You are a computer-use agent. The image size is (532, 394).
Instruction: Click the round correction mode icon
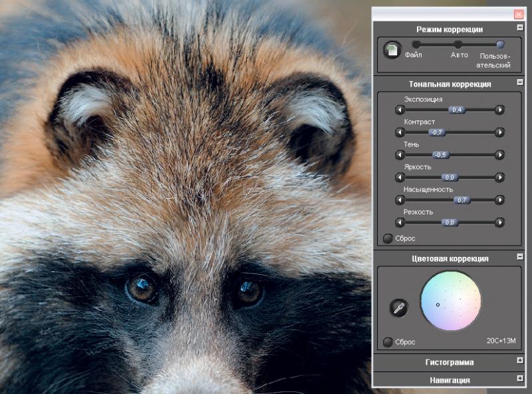pos(392,51)
